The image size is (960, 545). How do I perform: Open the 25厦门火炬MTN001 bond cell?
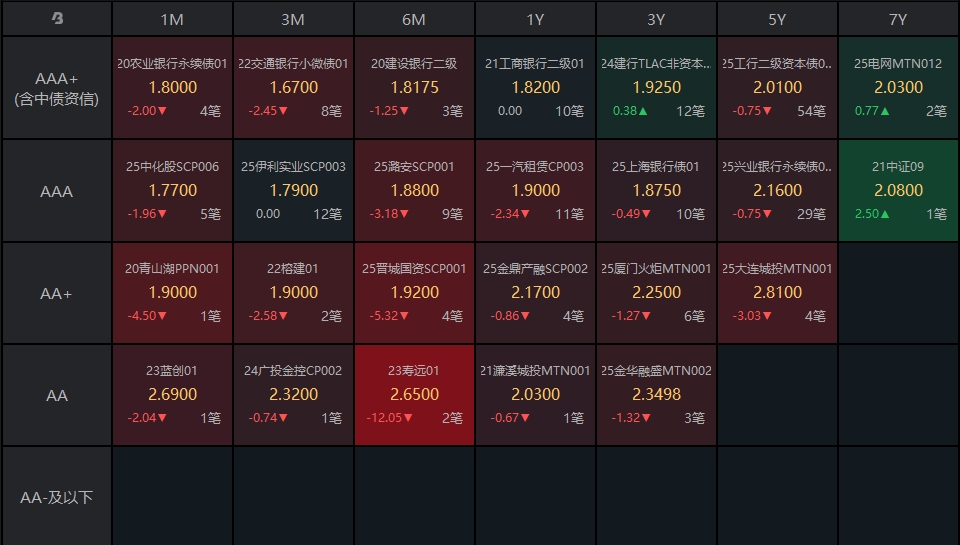[656, 293]
